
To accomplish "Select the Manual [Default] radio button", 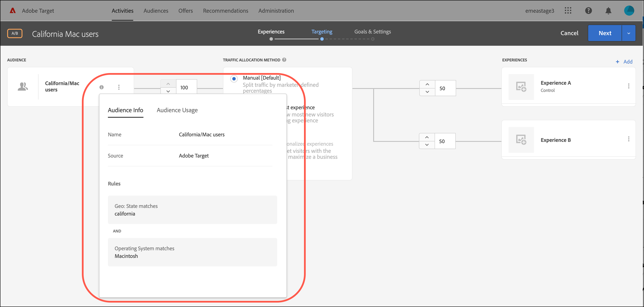I will click(x=234, y=79).
